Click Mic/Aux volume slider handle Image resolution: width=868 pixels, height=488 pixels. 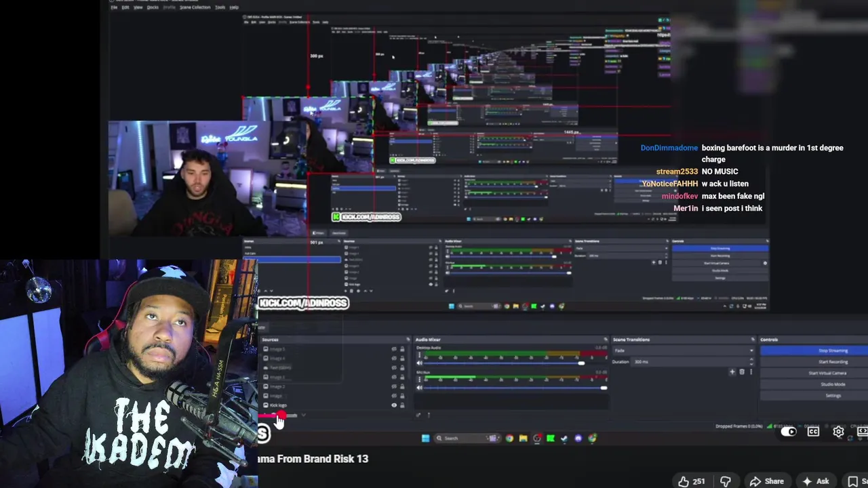pos(604,388)
